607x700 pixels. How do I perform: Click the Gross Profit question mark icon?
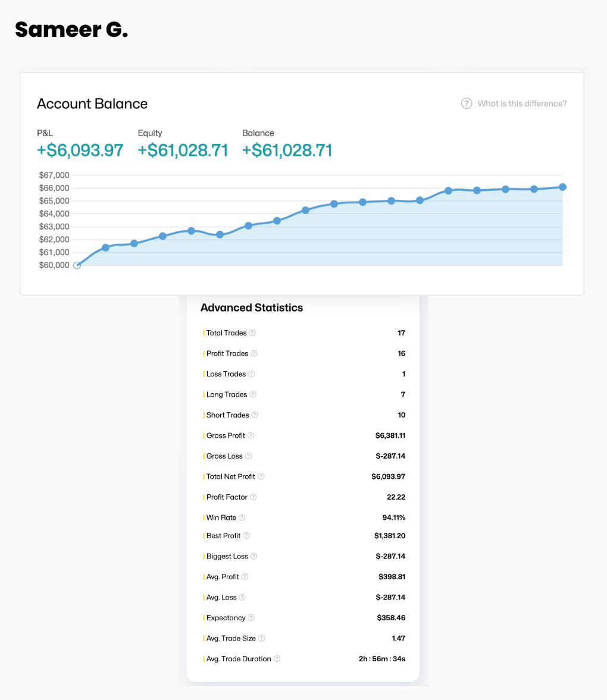(251, 435)
